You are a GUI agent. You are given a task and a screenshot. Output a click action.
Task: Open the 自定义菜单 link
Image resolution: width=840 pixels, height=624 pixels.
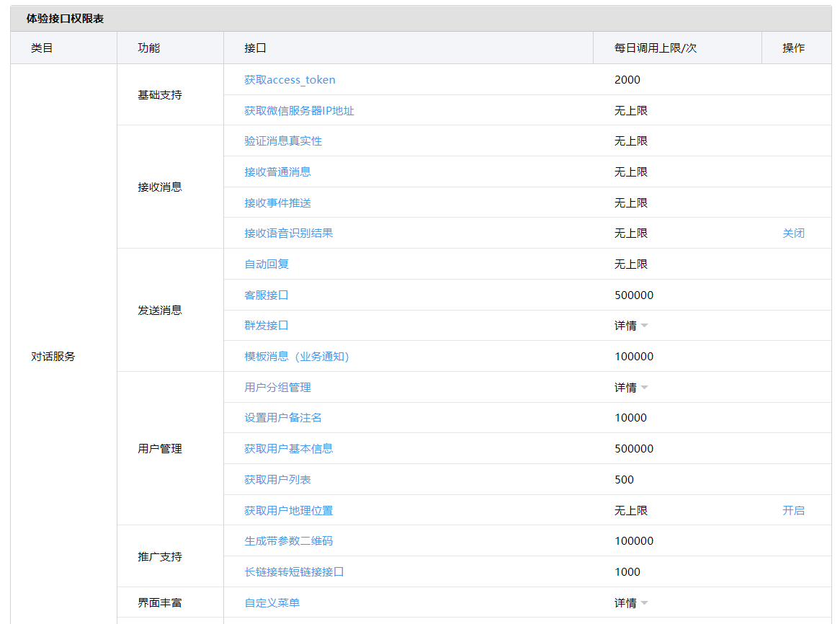(272, 602)
